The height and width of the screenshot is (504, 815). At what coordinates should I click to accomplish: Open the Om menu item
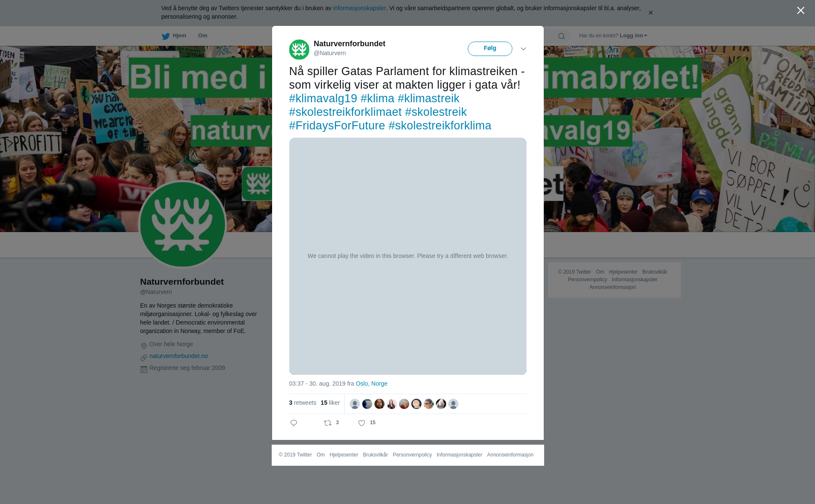[202, 36]
